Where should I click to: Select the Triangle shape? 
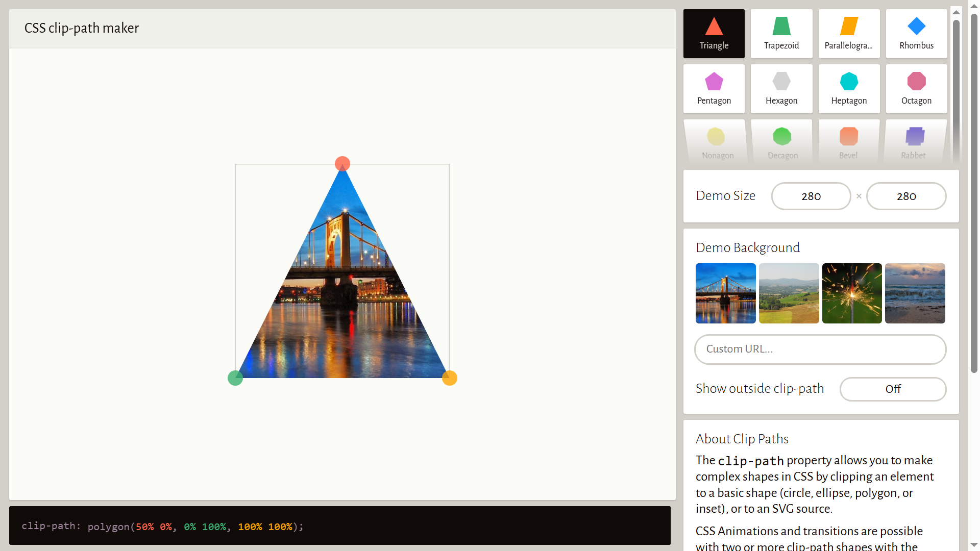tap(714, 34)
